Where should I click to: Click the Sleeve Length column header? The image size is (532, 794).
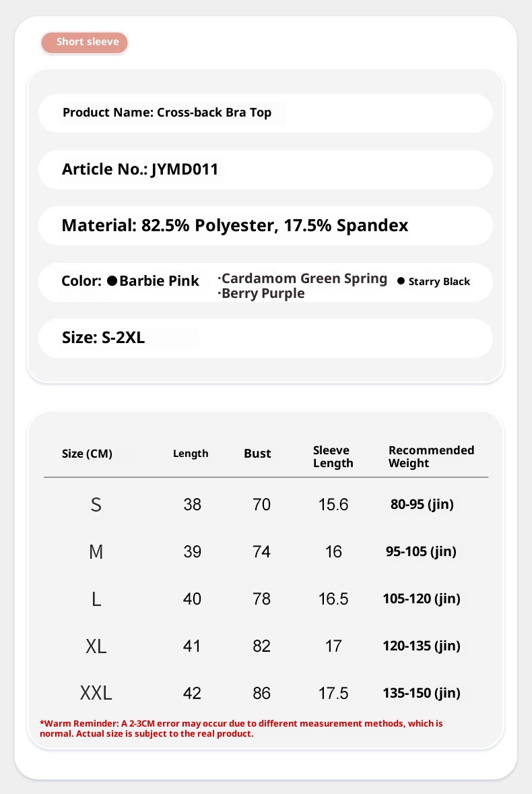(x=333, y=456)
